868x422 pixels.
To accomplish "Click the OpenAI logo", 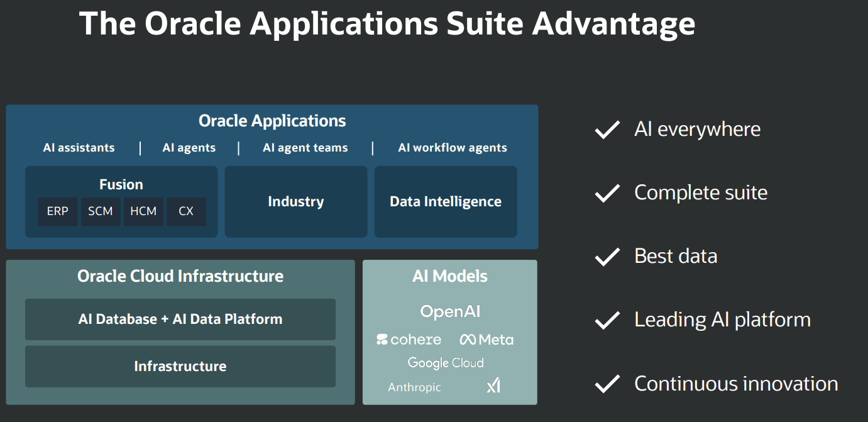I will point(450,311).
